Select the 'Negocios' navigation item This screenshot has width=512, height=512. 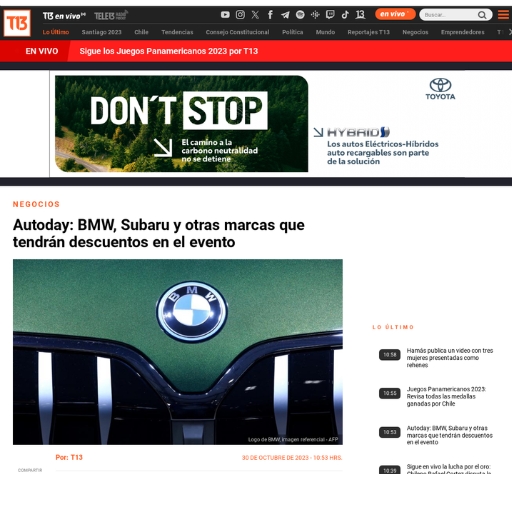tap(415, 32)
